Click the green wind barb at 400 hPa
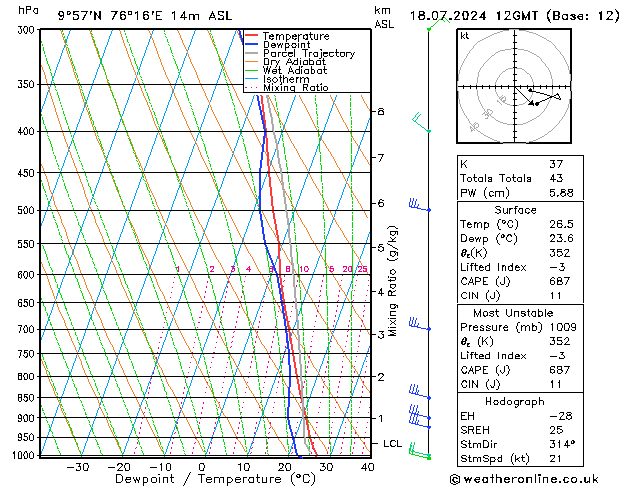 coord(421,123)
